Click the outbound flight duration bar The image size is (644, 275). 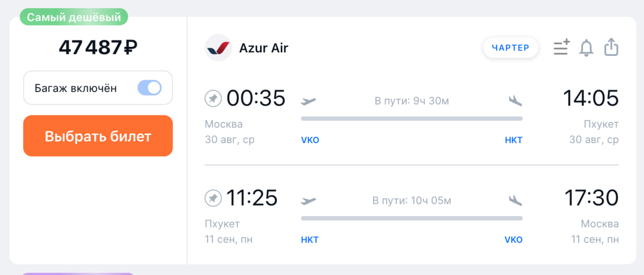(x=412, y=119)
